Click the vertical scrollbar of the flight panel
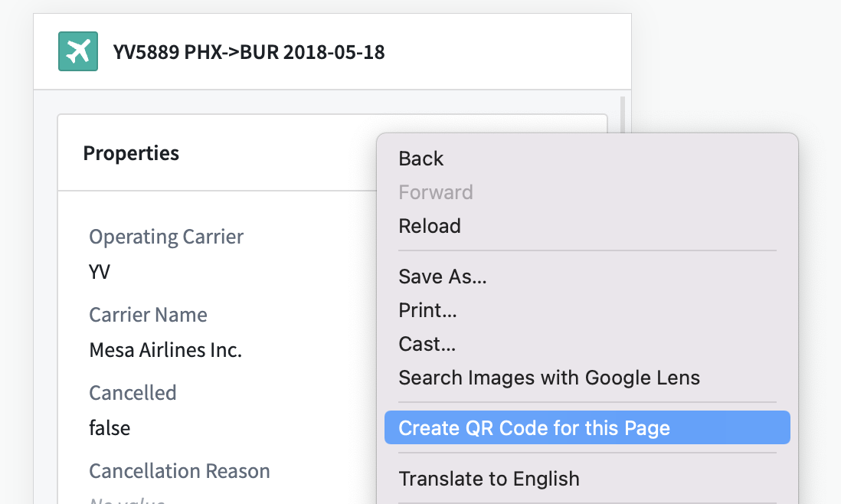Image resolution: width=841 pixels, height=504 pixels. [623, 115]
